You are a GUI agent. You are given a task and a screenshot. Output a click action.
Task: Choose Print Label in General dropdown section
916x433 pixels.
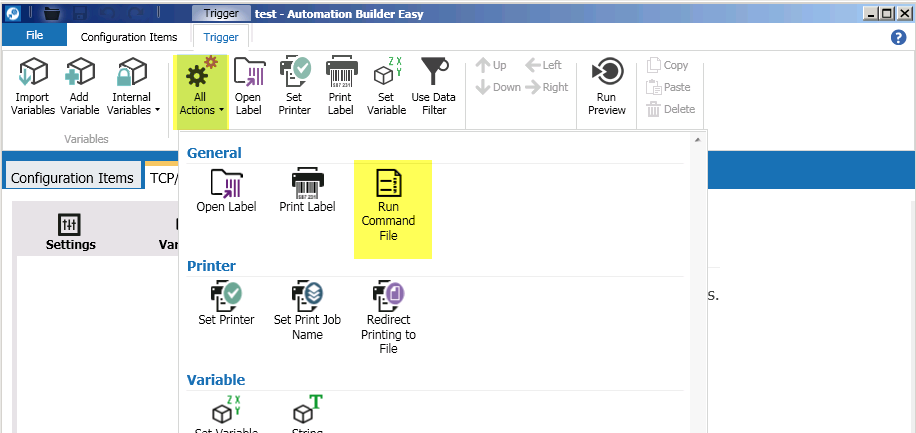(307, 190)
